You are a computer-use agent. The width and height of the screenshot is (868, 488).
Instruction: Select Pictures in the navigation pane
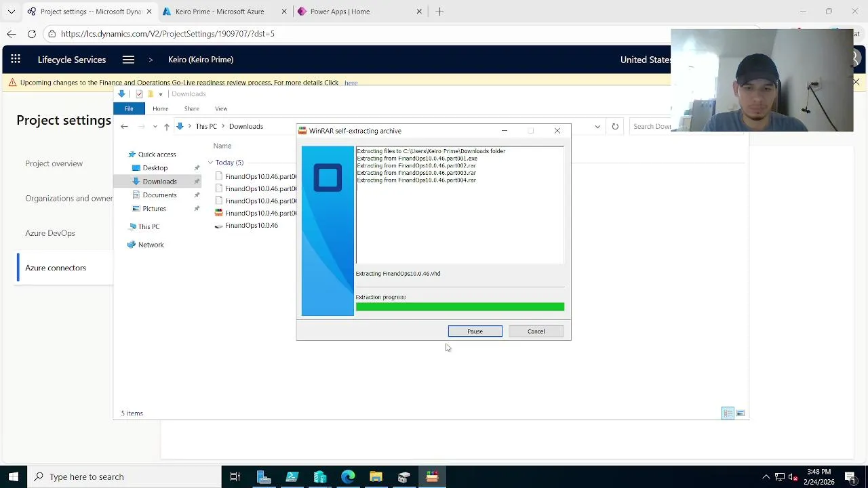pos(154,209)
